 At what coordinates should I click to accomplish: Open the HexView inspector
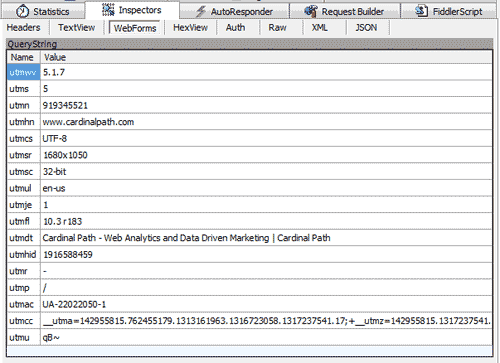click(190, 27)
